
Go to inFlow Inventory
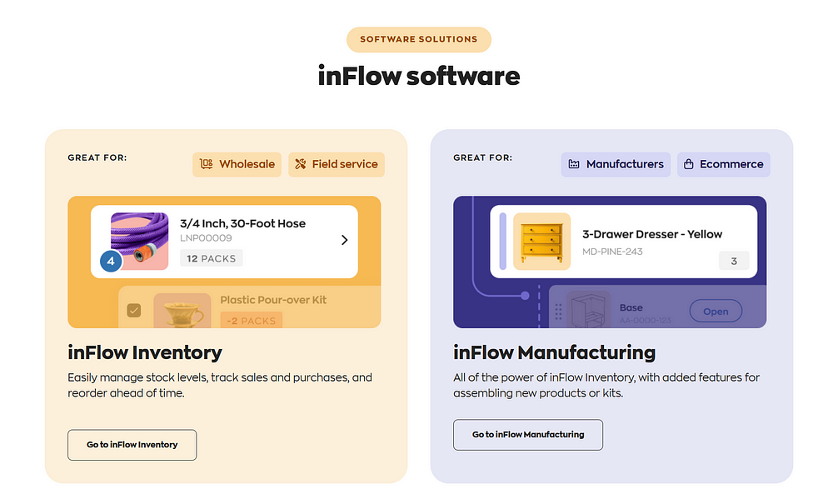click(x=132, y=445)
